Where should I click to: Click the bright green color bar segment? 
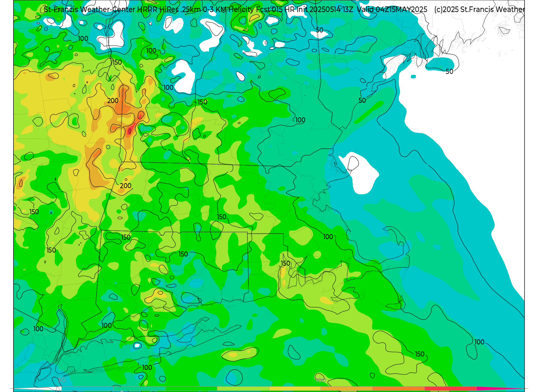[191, 388]
